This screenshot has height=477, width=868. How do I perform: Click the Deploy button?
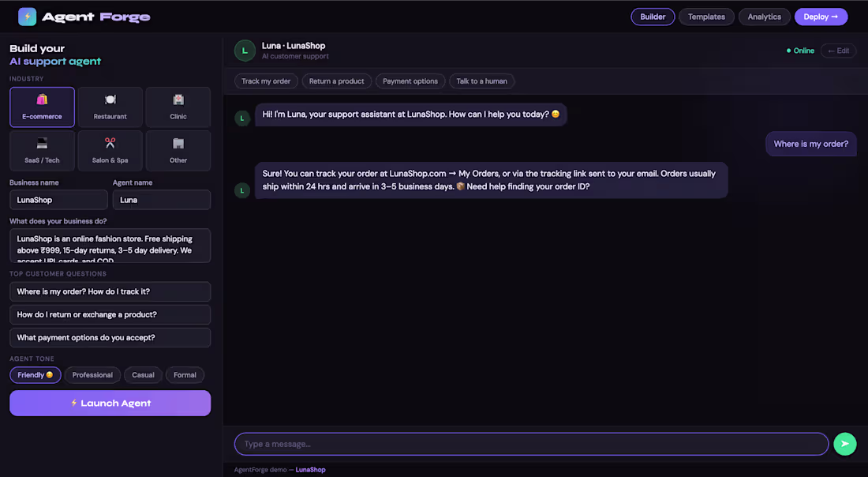pyautogui.click(x=821, y=16)
